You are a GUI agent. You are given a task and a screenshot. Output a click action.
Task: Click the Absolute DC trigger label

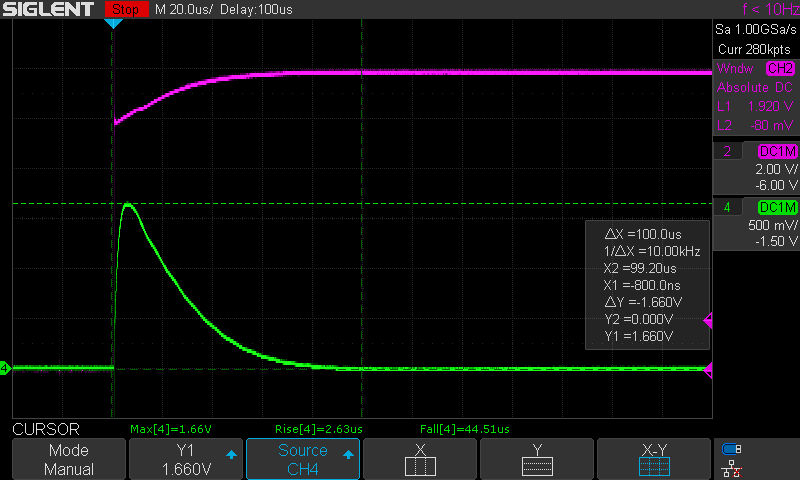tap(755, 87)
